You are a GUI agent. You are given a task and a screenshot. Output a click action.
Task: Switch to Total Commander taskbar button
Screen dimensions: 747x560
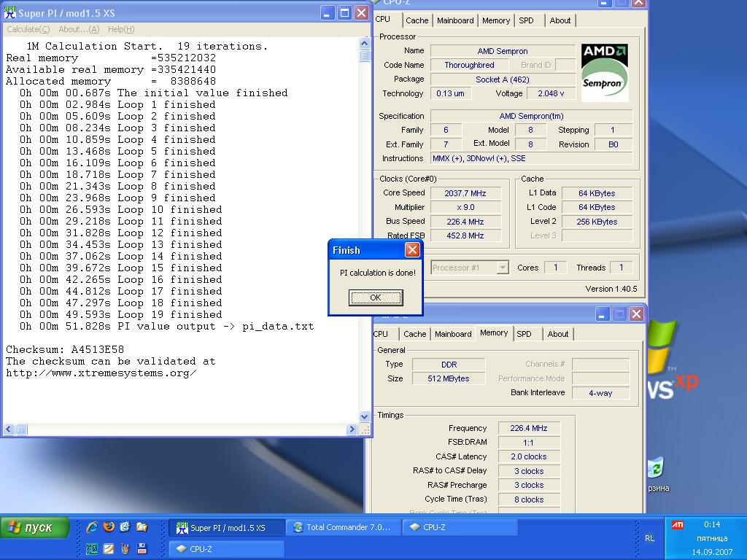click(343, 528)
